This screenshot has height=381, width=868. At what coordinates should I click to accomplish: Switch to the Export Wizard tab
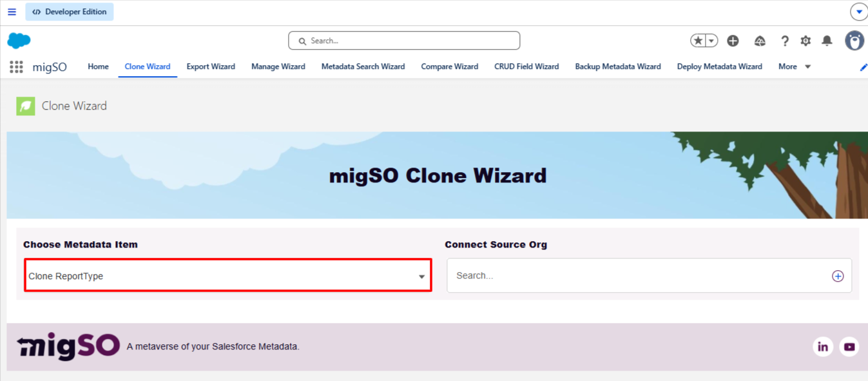tap(211, 66)
